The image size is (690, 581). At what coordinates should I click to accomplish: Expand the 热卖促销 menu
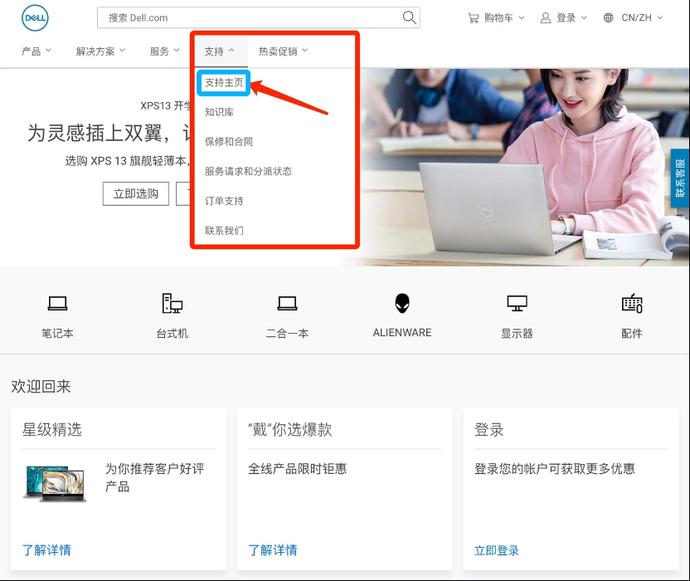283,51
